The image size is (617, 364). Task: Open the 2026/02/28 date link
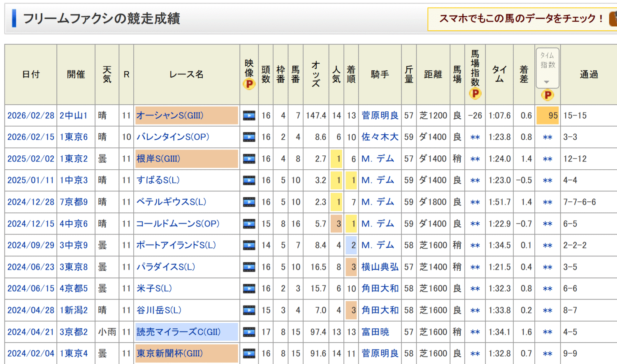[x=31, y=116]
